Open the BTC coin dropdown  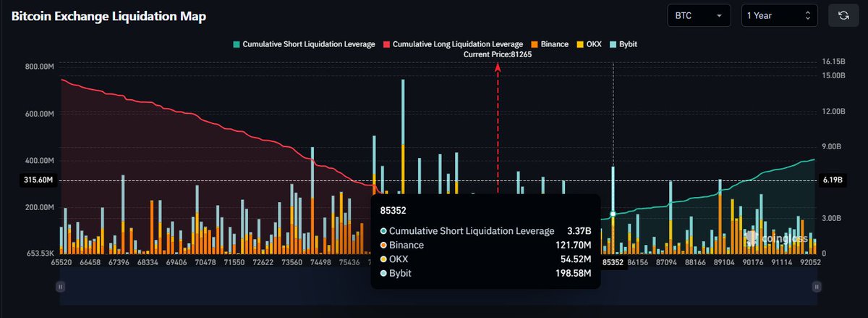click(x=699, y=15)
